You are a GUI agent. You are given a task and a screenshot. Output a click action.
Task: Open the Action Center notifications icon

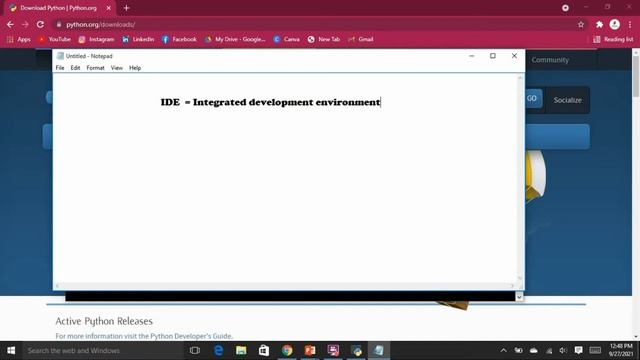(x=578, y=351)
